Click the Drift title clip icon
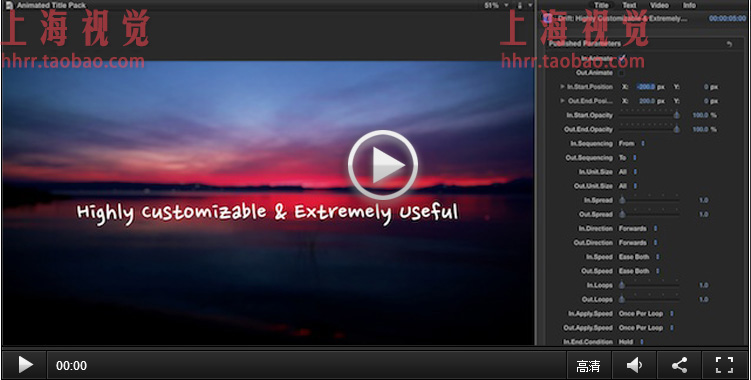The height and width of the screenshot is (380, 751). [x=547, y=19]
